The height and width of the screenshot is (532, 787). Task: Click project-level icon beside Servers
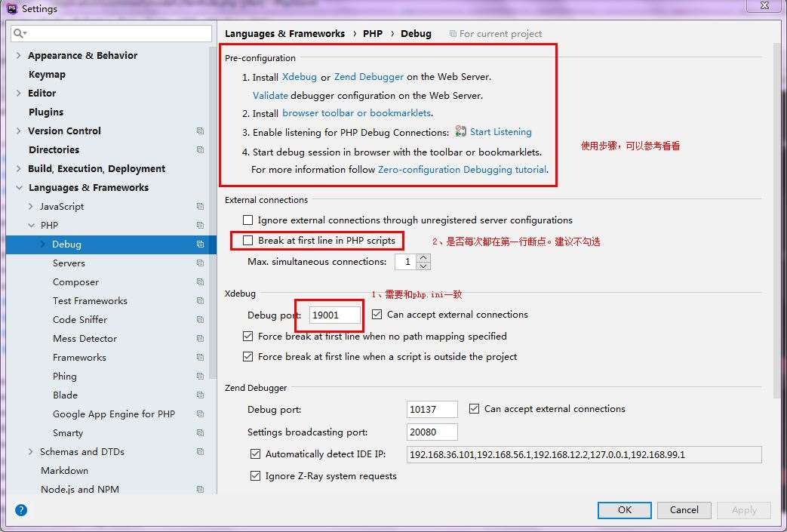(200, 263)
